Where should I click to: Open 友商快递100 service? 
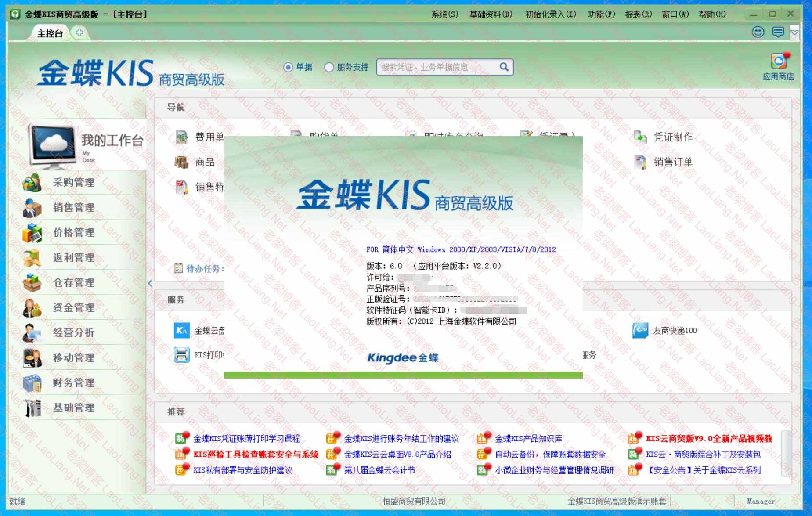tap(674, 331)
